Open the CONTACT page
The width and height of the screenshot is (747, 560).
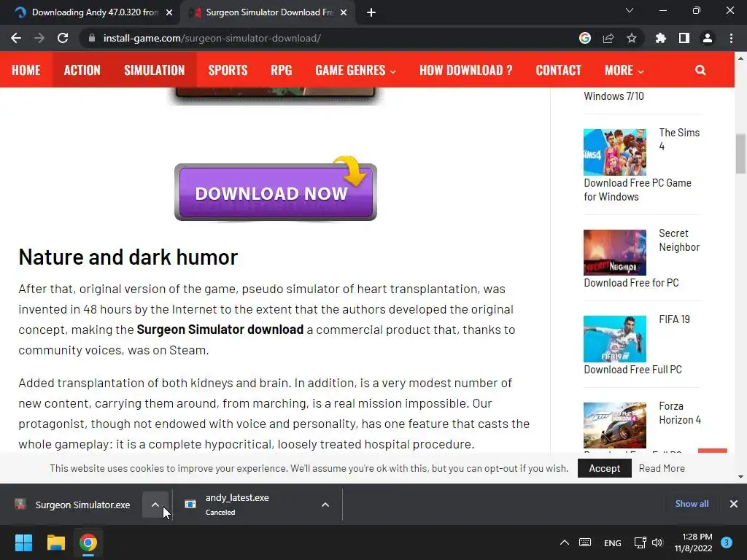558,70
